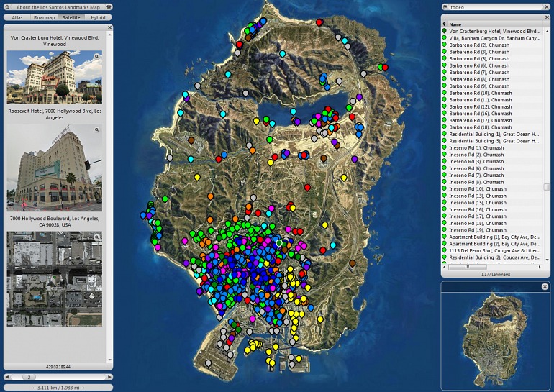Click the green pin beside the Villa, Banham Canyon row
Screen dimensions: 554x392
(444, 38)
